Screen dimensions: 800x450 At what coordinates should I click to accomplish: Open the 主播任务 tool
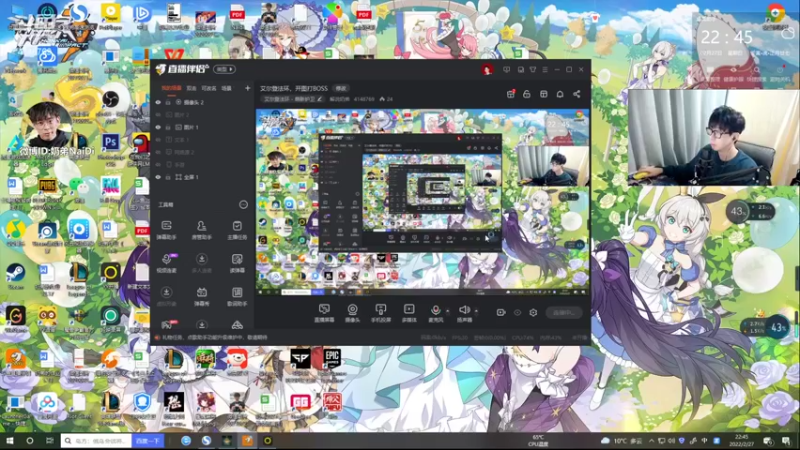(x=237, y=230)
